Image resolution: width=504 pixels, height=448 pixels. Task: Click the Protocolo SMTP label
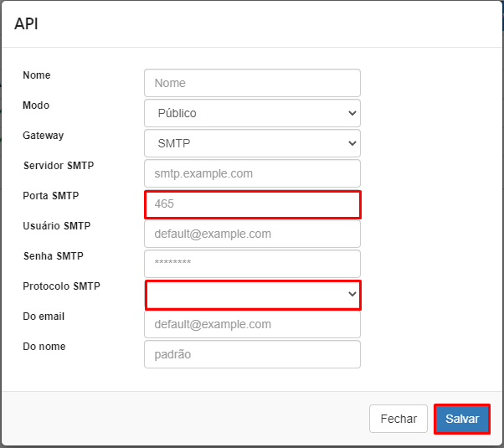tap(61, 286)
